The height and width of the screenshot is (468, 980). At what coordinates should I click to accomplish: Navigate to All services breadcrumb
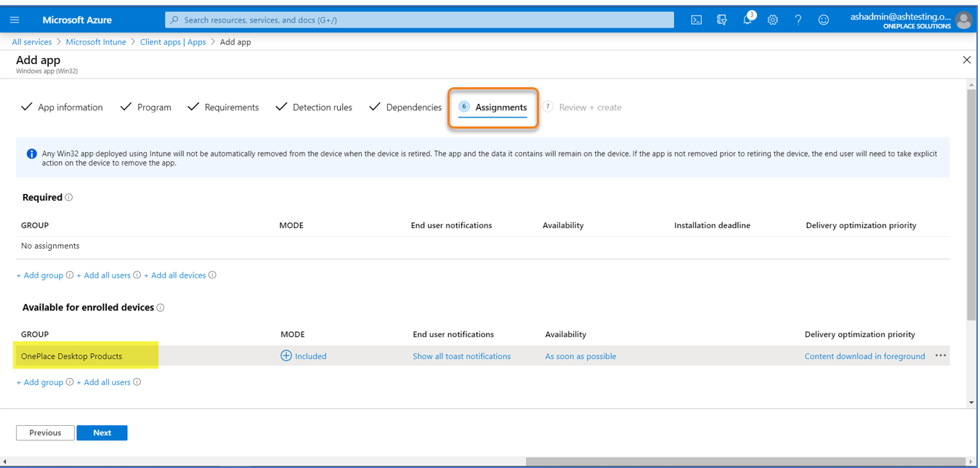point(32,42)
